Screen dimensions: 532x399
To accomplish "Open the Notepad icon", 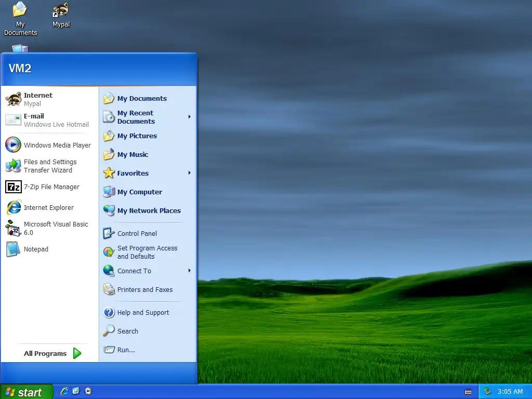I will point(13,249).
